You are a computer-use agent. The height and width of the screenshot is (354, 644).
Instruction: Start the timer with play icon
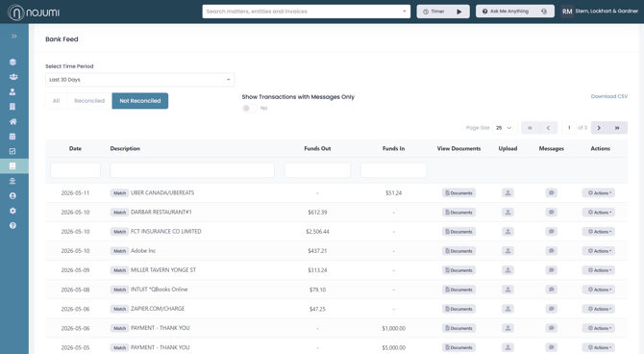[x=459, y=12]
